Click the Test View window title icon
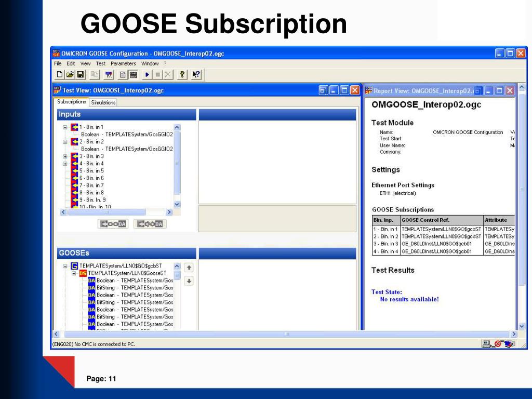The width and height of the screenshot is (532, 399). tap(57, 90)
